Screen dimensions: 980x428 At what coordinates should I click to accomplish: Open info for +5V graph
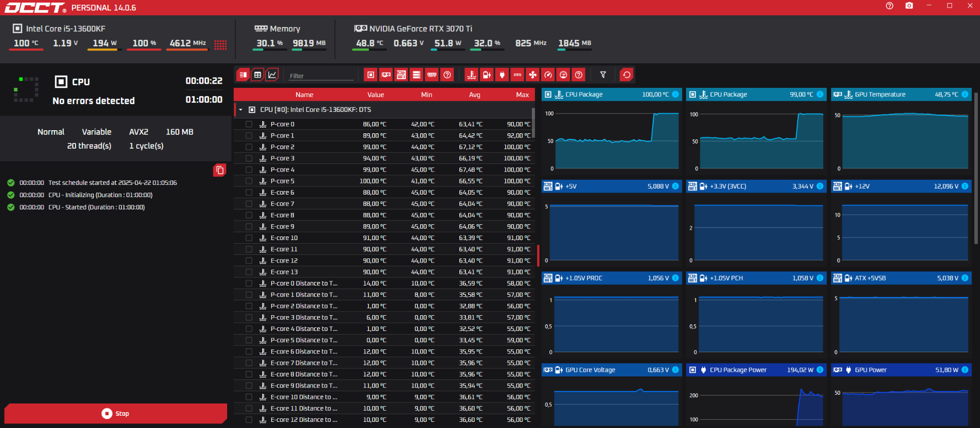coord(675,186)
